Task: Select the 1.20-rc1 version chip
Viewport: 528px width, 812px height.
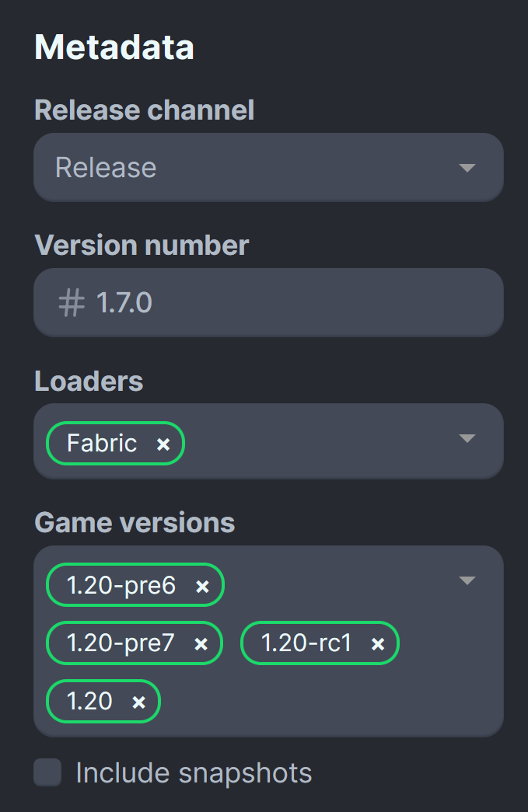Action: [x=307, y=643]
